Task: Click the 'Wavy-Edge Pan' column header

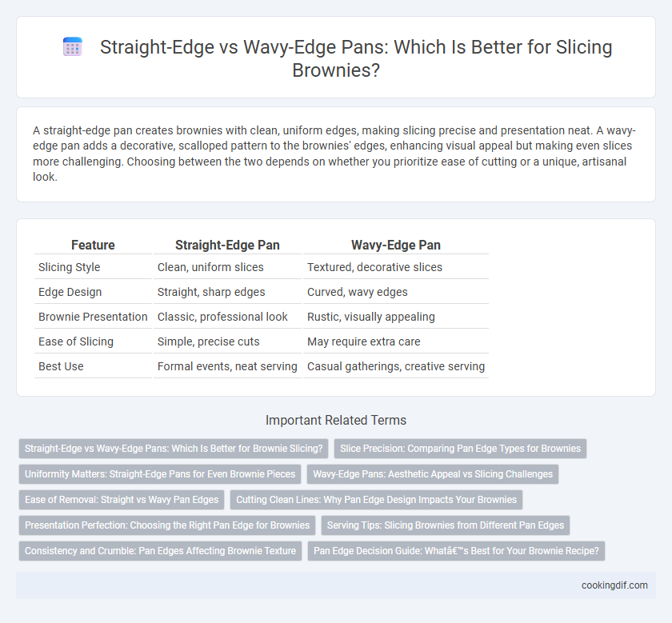Action: (x=396, y=245)
